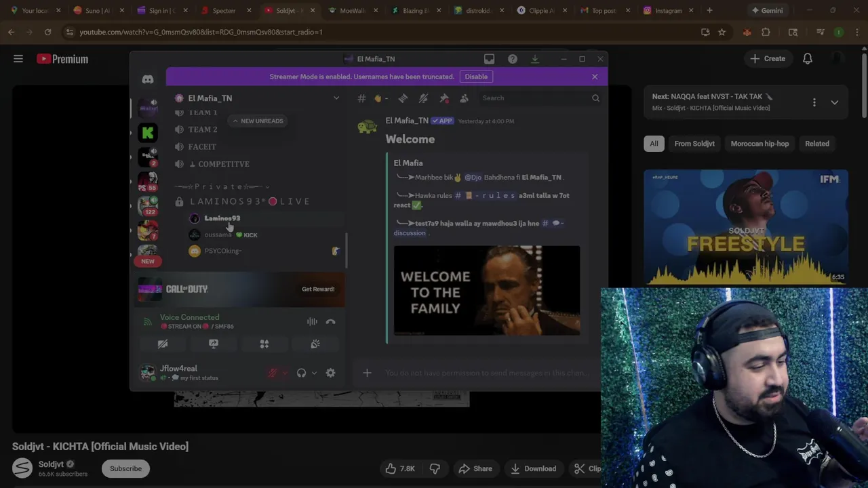Open microphone input options arrow
This screenshot has width=868, height=488.
[x=284, y=373]
